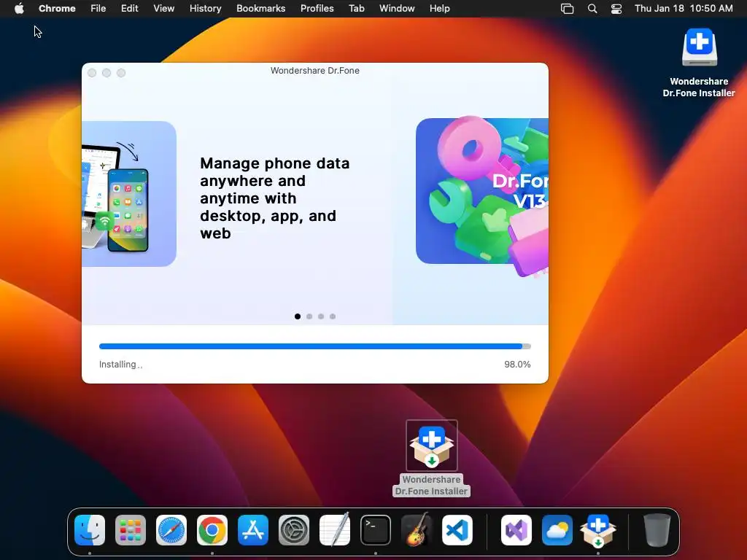The image size is (747, 560).
Task: Open the Edit menu
Action: pos(130,9)
